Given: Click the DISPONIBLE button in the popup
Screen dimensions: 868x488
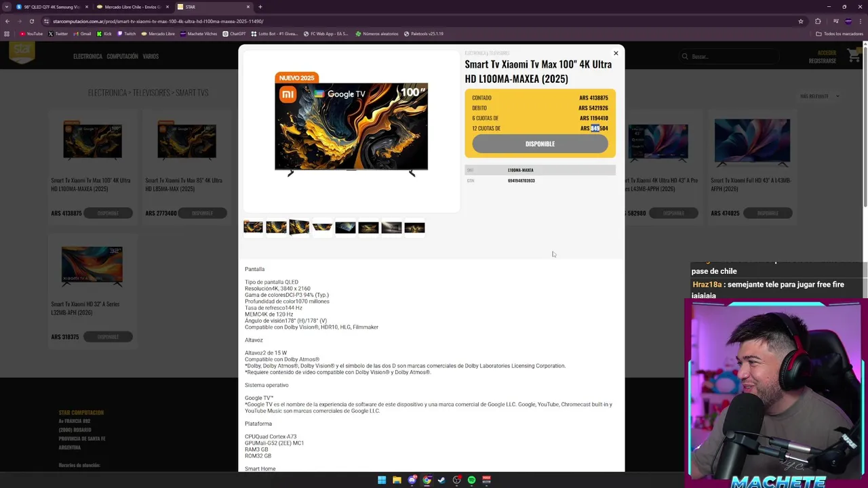Looking at the screenshot, I should pyautogui.click(x=540, y=144).
